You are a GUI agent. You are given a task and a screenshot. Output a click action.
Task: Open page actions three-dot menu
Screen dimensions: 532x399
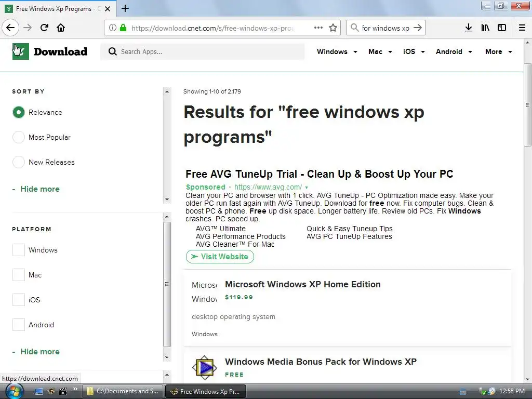318,28
